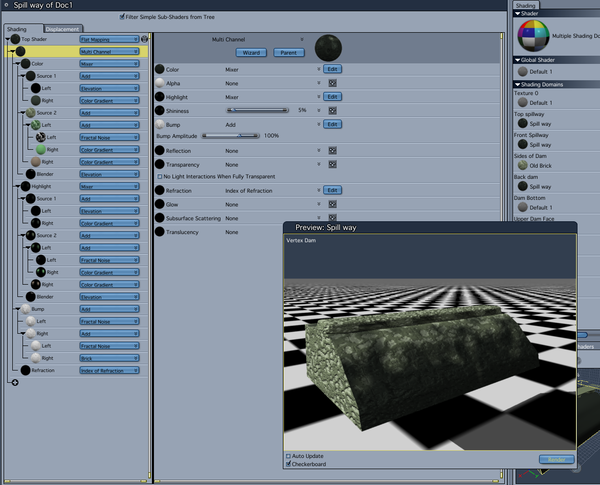
Task: Select the Old Brick shader sphere icon
Action: tap(522, 165)
